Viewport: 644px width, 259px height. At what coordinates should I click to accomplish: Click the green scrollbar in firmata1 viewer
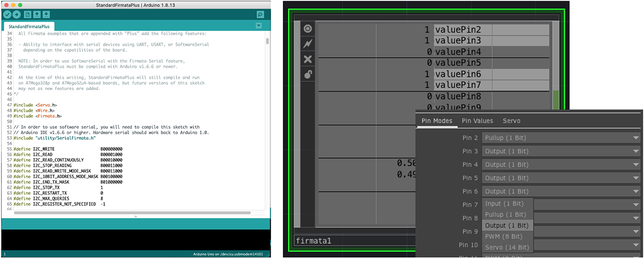[x=556, y=100]
